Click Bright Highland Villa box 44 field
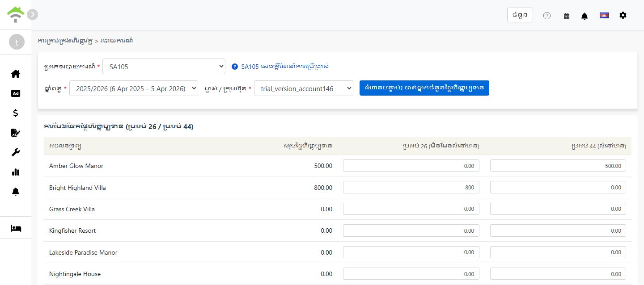This screenshot has height=285, width=644. 558,187
